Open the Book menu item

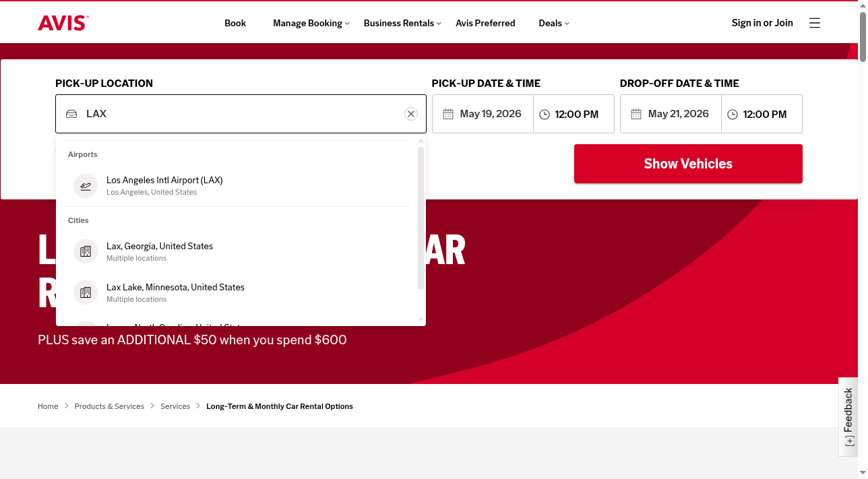pyautogui.click(x=235, y=23)
